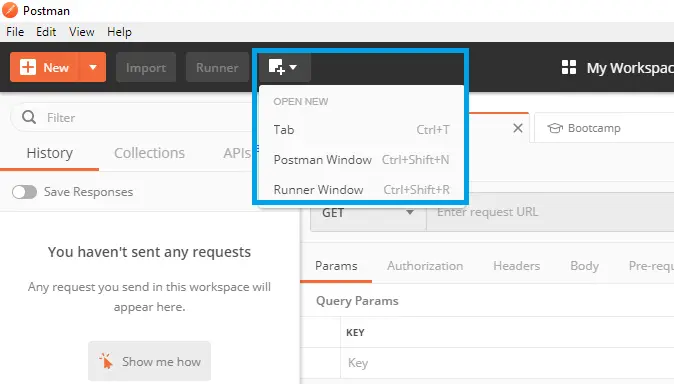Select the Pre-request tab
Screen dimensions: 674x384
click(x=651, y=266)
